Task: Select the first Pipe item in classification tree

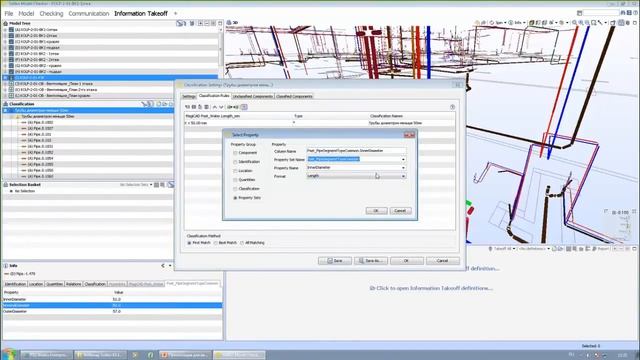Action: pos(40,122)
